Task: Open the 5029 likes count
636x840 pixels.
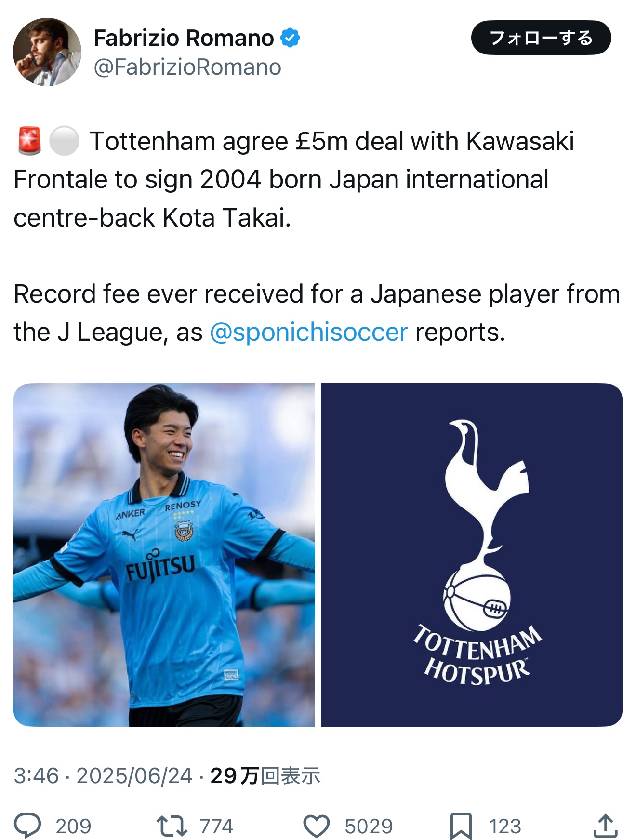Action: click(x=369, y=826)
